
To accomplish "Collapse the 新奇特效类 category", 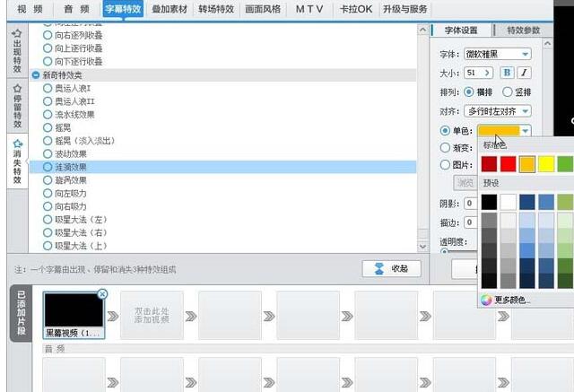I will (36, 75).
